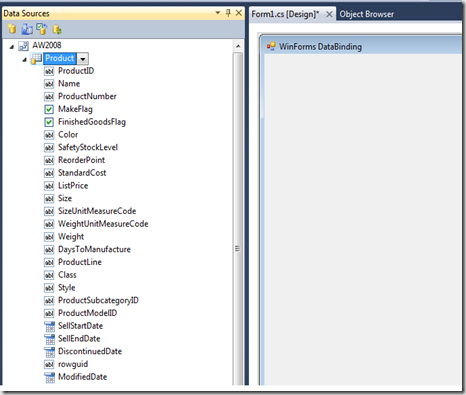Click the textbox icon beside WeightUnitMeasureCode
The image size is (466, 395).
49,224
